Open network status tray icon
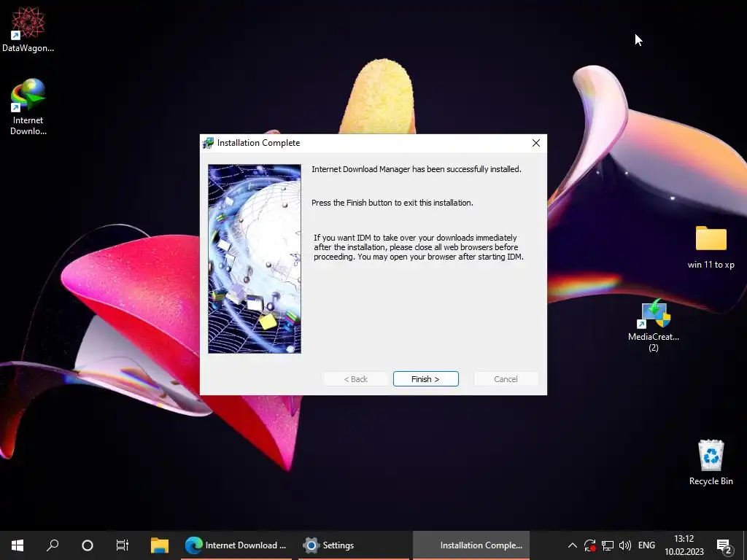747x560 pixels. click(x=608, y=545)
